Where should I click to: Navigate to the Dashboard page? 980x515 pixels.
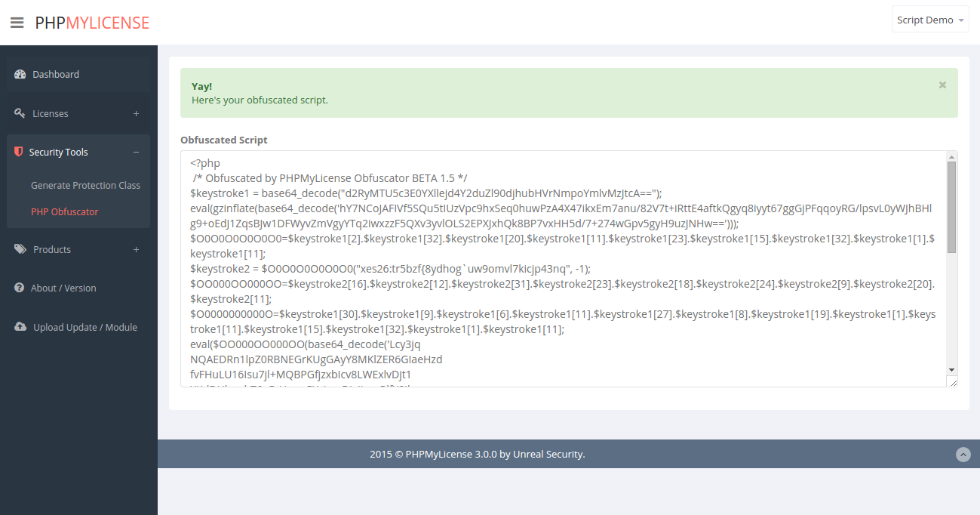pyautogui.click(x=55, y=74)
